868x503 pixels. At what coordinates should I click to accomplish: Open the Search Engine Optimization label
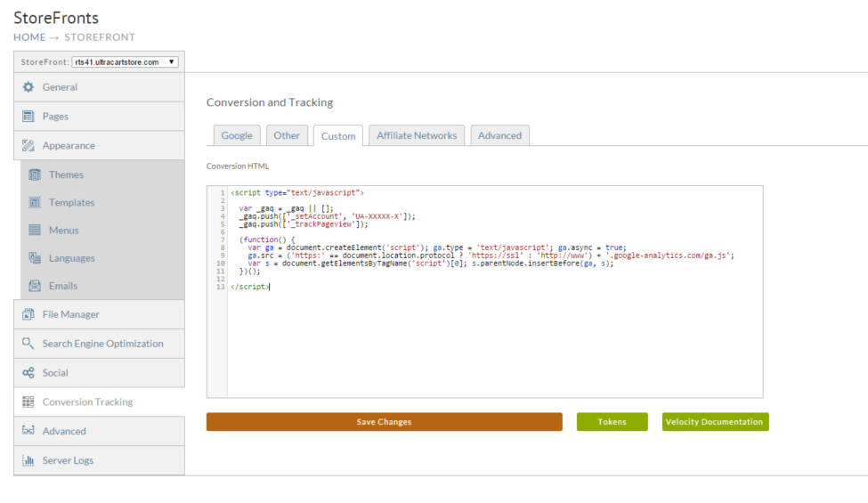(x=103, y=344)
